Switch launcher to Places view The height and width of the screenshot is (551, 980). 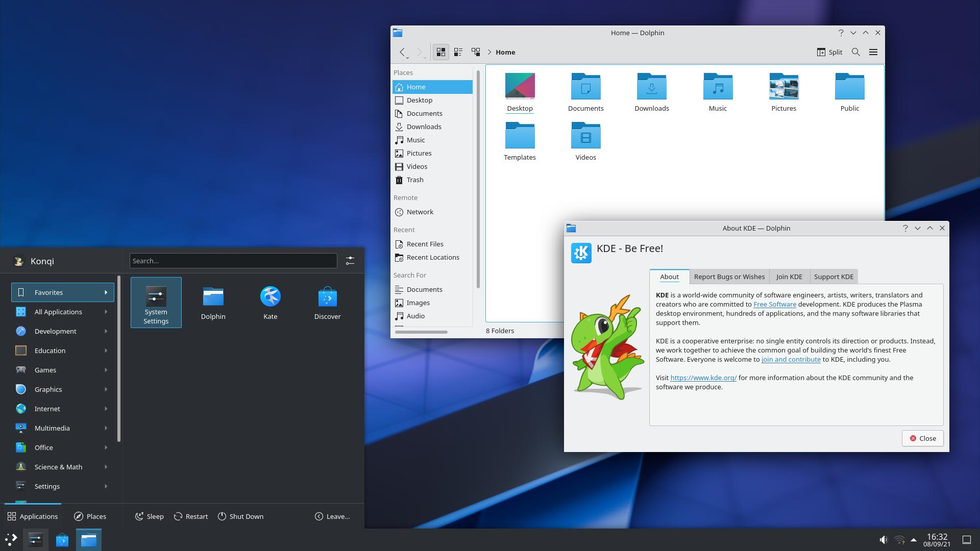coord(90,516)
